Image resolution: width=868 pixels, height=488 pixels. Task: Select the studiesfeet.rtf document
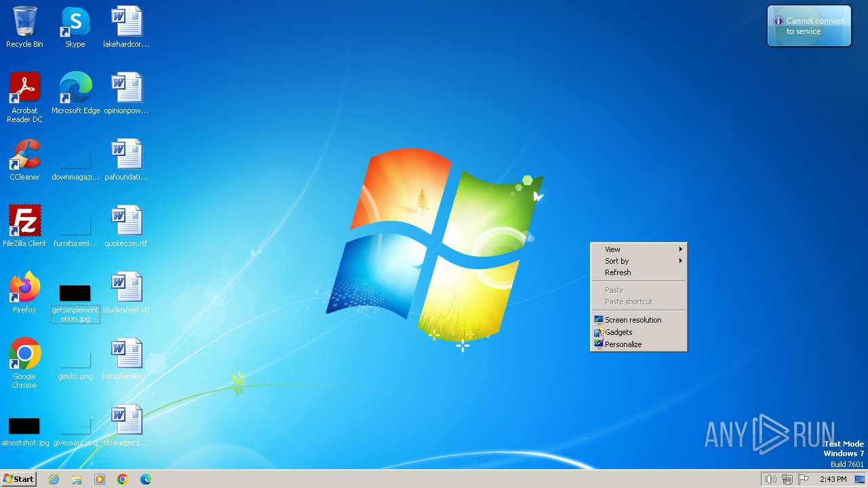[x=126, y=293]
